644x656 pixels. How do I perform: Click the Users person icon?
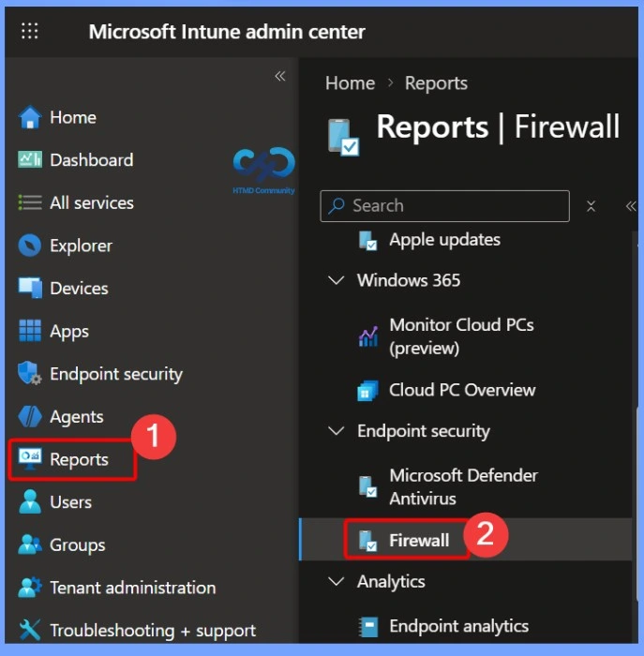[x=30, y=501]
